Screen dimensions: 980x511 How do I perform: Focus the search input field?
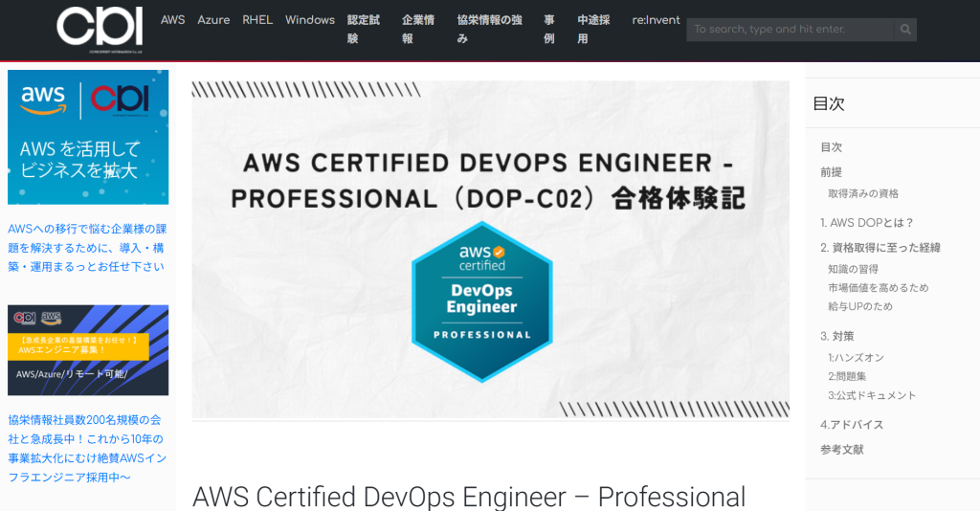(x=790, y=30)
